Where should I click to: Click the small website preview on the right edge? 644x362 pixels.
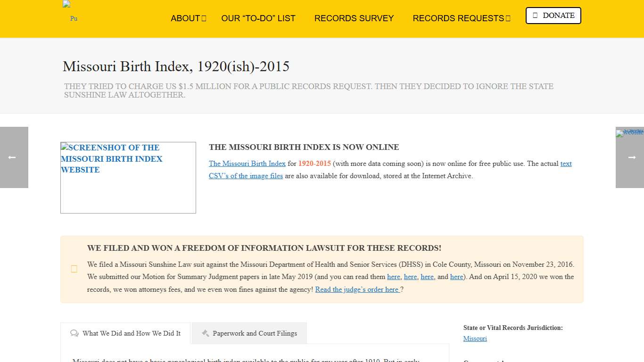click(629, 134)
